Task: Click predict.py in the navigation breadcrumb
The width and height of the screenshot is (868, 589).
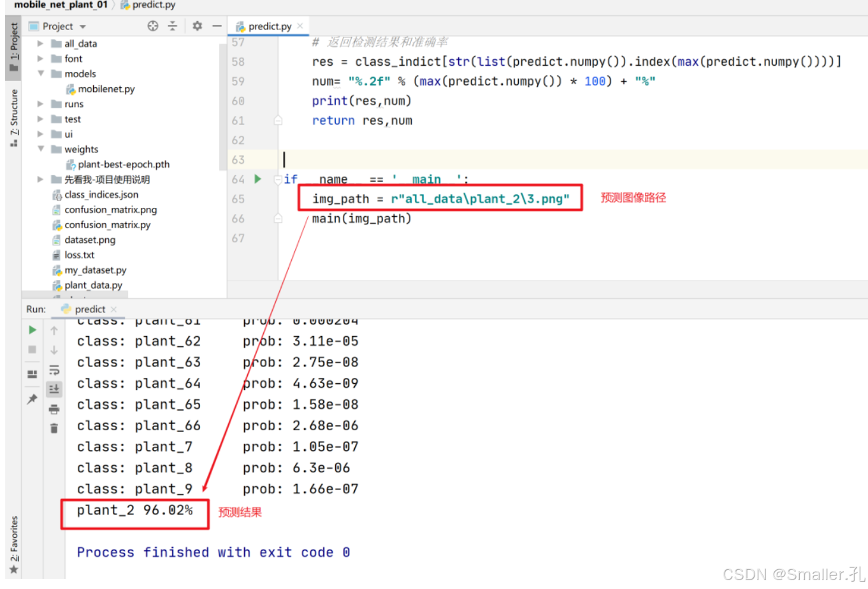Action: click(148, 5)
